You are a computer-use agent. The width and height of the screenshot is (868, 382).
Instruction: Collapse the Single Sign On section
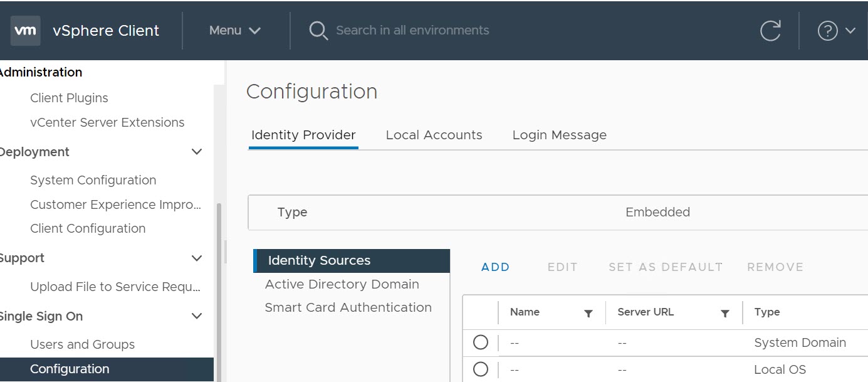197,316
